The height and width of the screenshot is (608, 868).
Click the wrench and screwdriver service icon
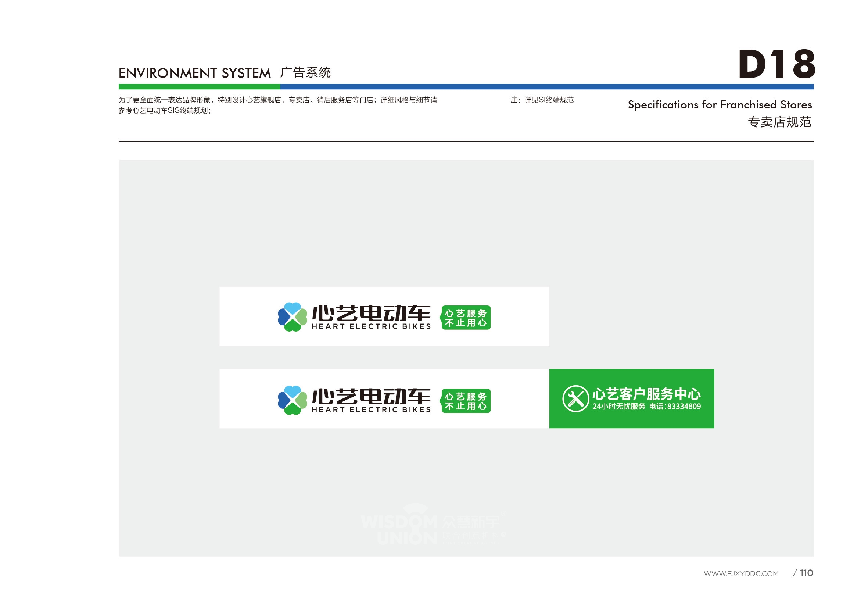click(x=575, y=398)
